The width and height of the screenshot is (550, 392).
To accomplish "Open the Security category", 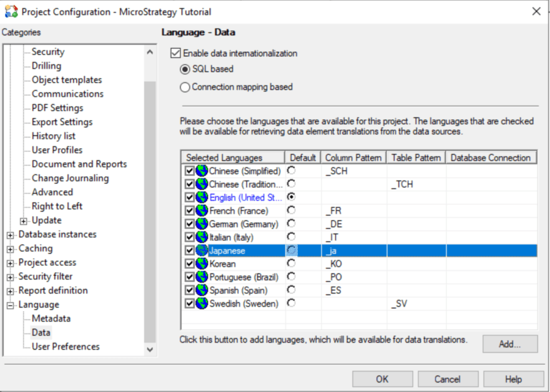I will pyautogui.click(x=48, y=52).
